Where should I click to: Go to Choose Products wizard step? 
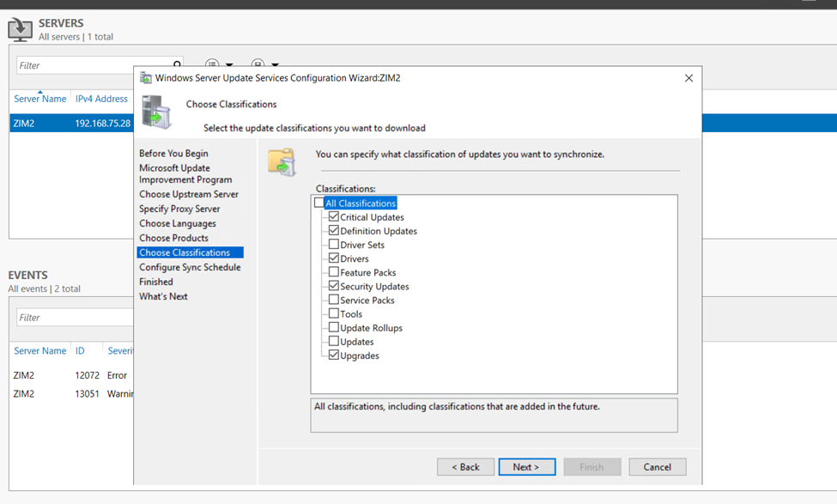(173, 238)
